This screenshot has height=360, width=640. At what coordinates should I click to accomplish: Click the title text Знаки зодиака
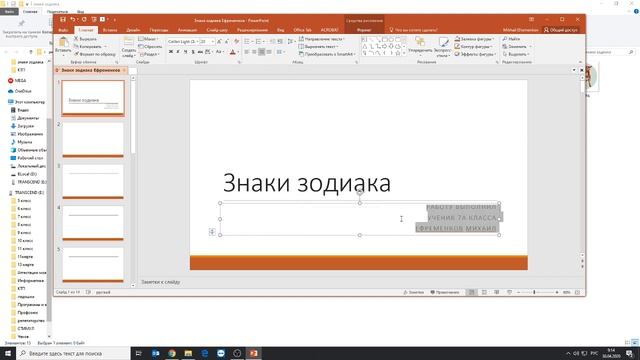point(307,182)
